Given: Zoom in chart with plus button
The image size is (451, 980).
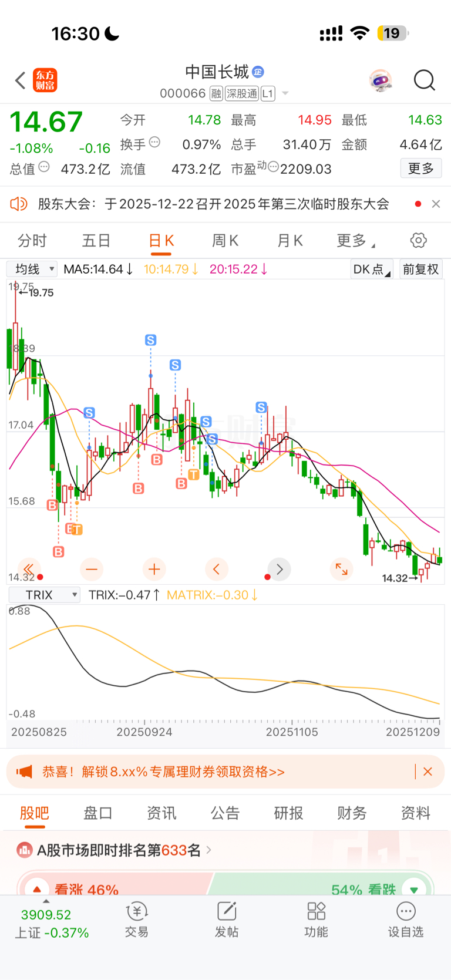Looking at the screenshot, I should pyautogui.click(x=154, y=569).
